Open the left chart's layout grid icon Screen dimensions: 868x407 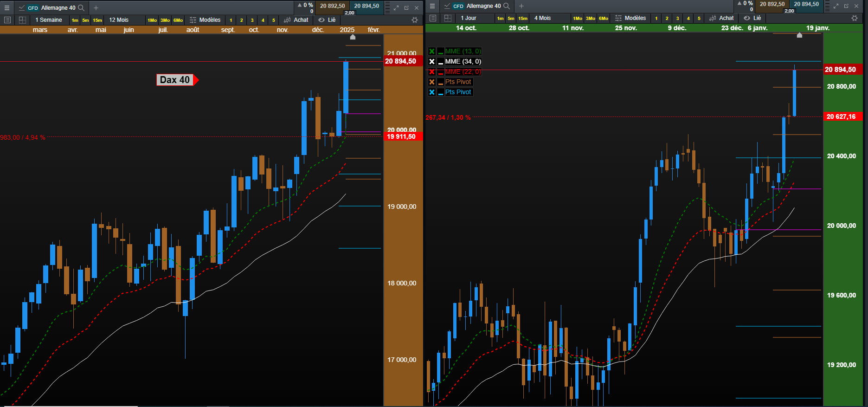[22, 20]
